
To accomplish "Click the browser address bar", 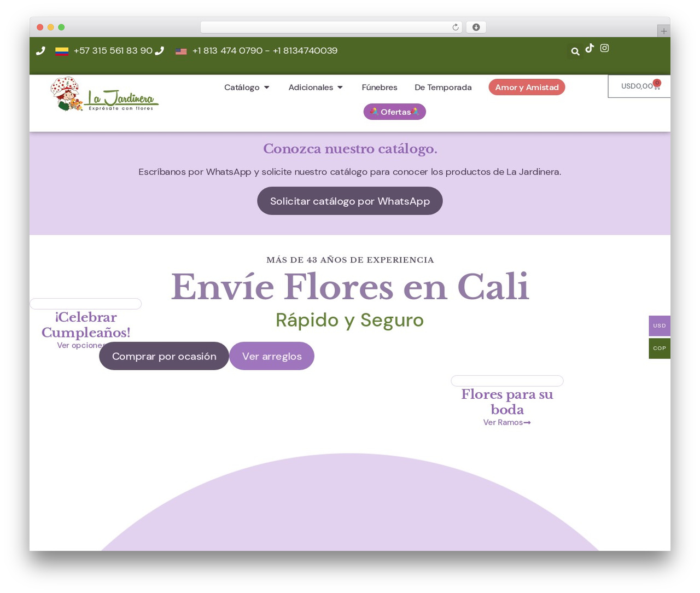I will 331,27.
